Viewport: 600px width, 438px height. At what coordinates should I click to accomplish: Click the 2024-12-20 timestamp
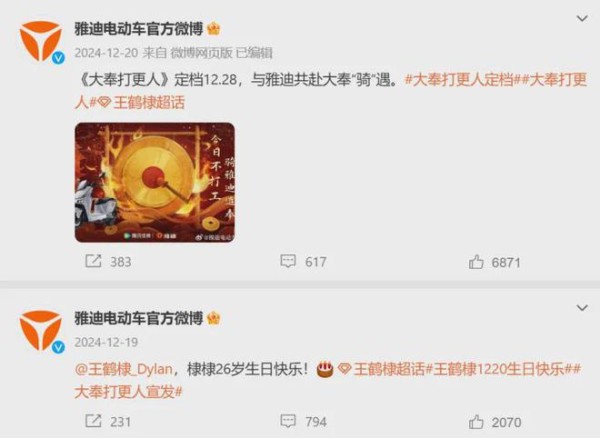[x=106, y=53]
